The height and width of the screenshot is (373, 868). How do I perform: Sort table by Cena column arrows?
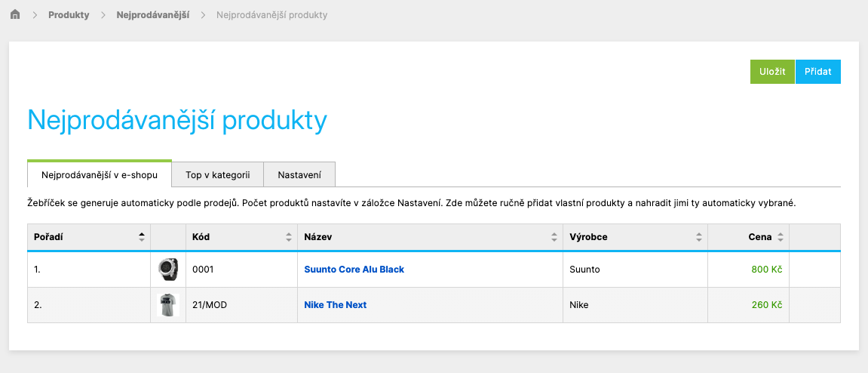780,237
